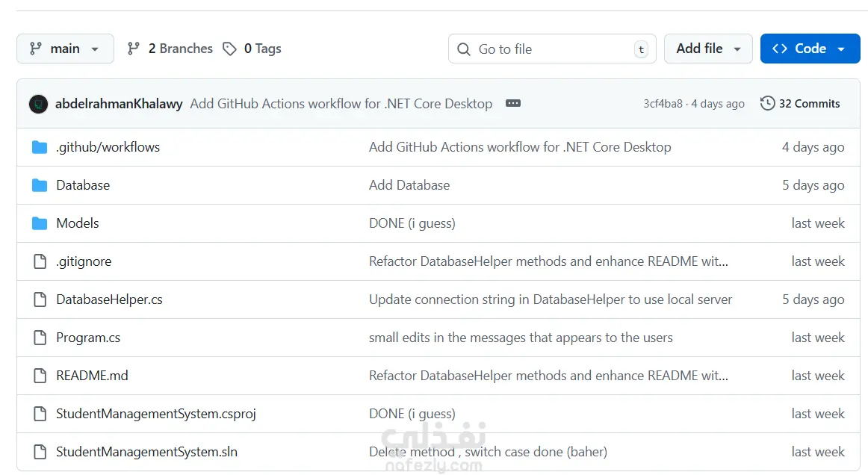This screenshot has width=868, height=475.
Task: Open commit hash 3cf4ba8
Action: point(663,104)
